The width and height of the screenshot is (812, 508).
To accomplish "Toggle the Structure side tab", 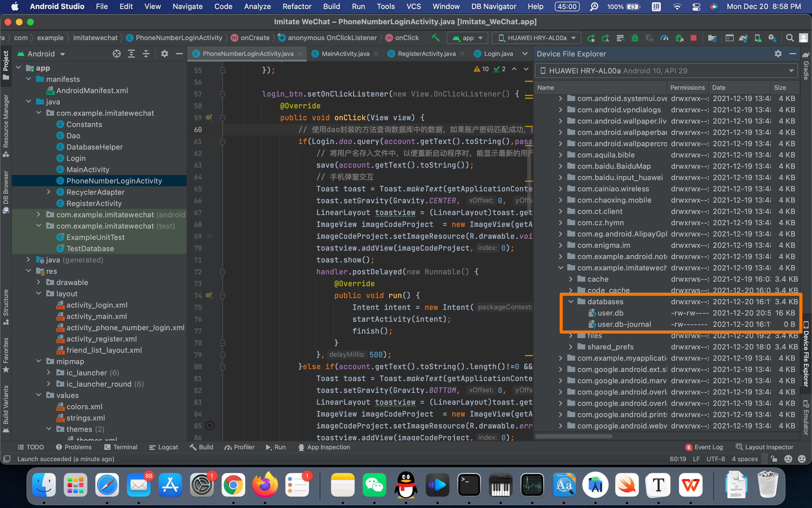I will (6, 307).
